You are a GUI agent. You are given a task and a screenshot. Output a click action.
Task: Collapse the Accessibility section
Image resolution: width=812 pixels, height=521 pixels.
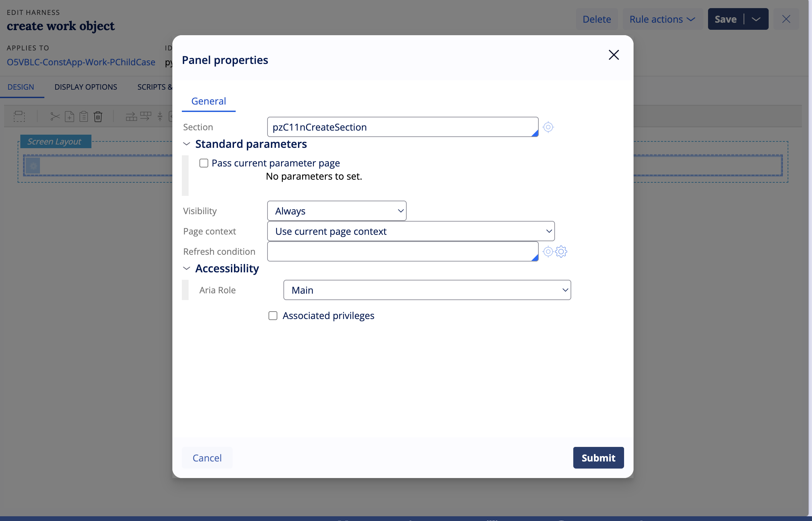[187, 269]
